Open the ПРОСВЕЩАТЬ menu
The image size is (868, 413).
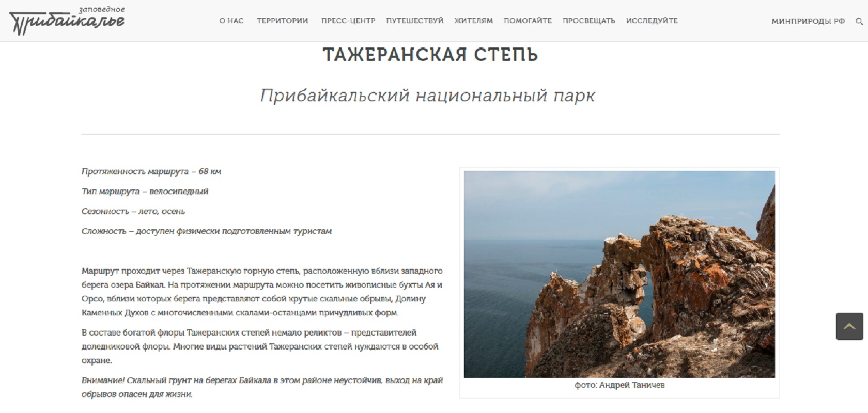click(589, 21)
